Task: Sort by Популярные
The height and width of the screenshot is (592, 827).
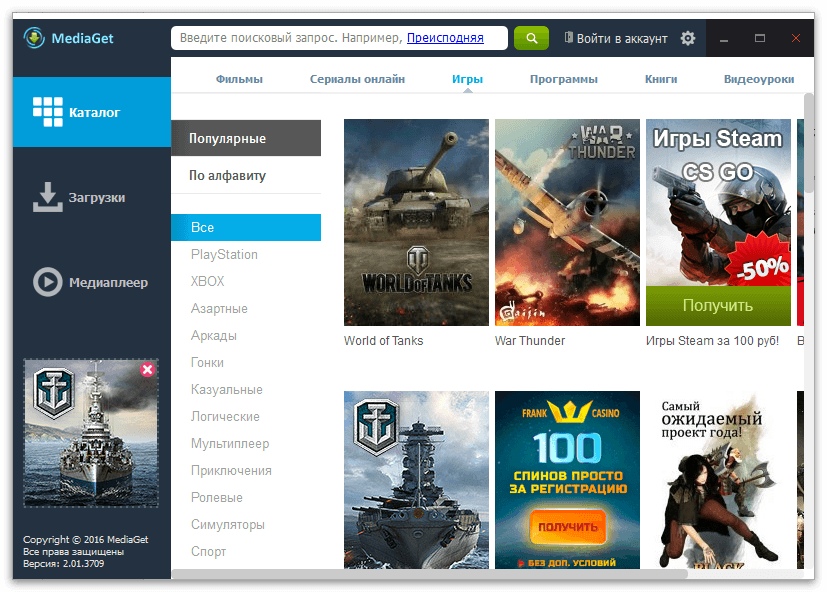Action: 246,138
